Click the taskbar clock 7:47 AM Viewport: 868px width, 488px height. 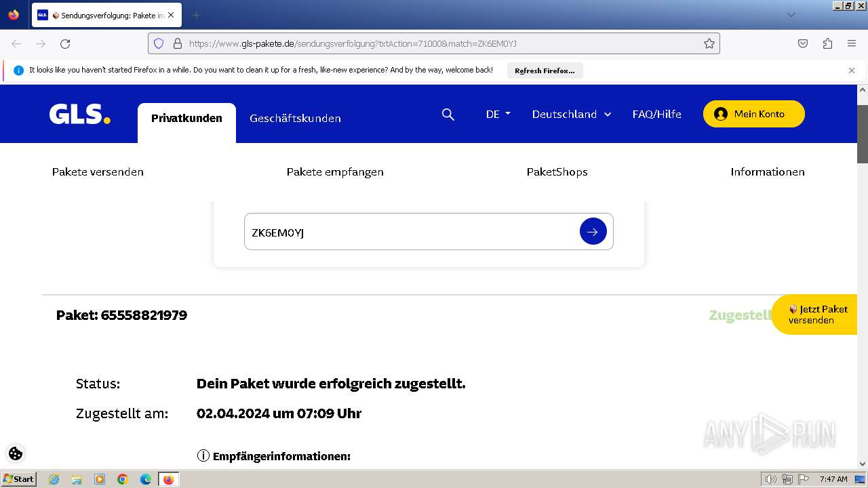833,479
